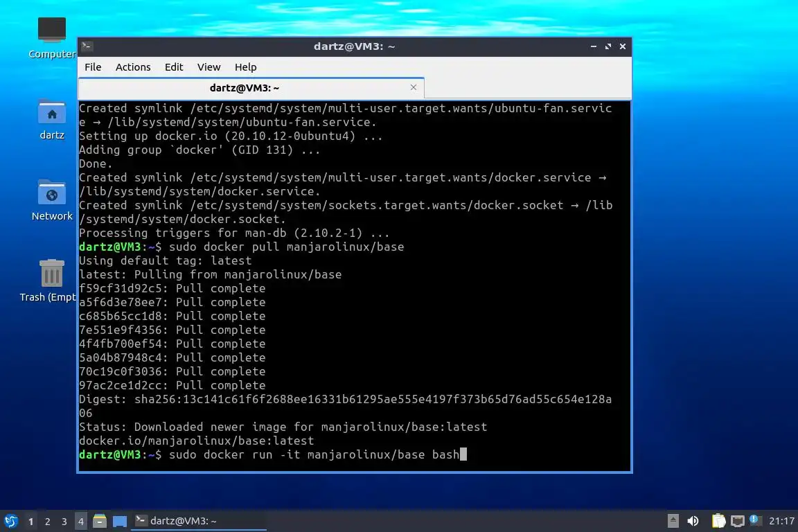Click 'sudo docker pull manjarolinux/base' command line

coord(242,247)
